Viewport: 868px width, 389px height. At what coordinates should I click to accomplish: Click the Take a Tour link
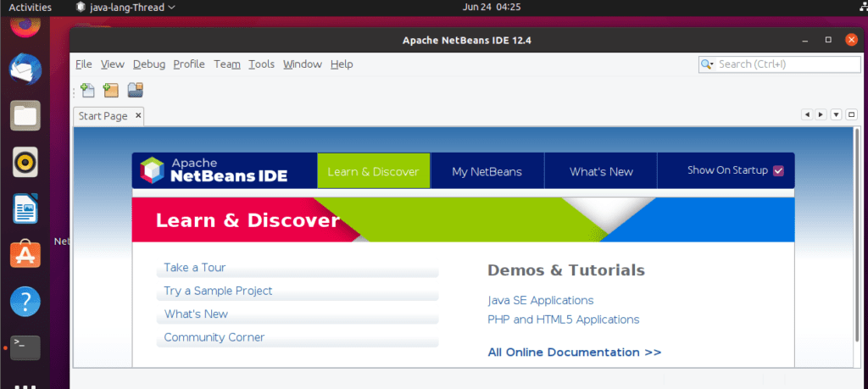(x=195, y=268)
